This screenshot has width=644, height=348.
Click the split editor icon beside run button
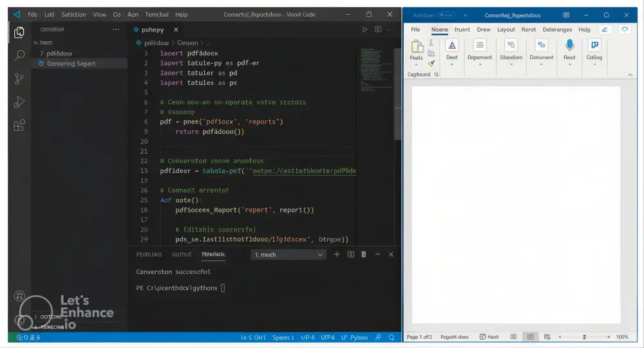378,30
